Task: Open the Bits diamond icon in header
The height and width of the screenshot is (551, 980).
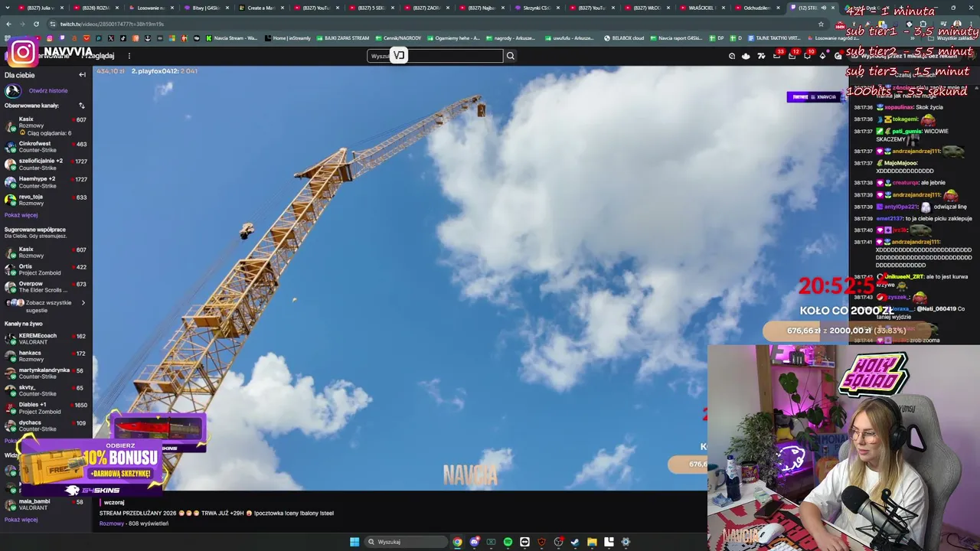Action: (823, 56)
